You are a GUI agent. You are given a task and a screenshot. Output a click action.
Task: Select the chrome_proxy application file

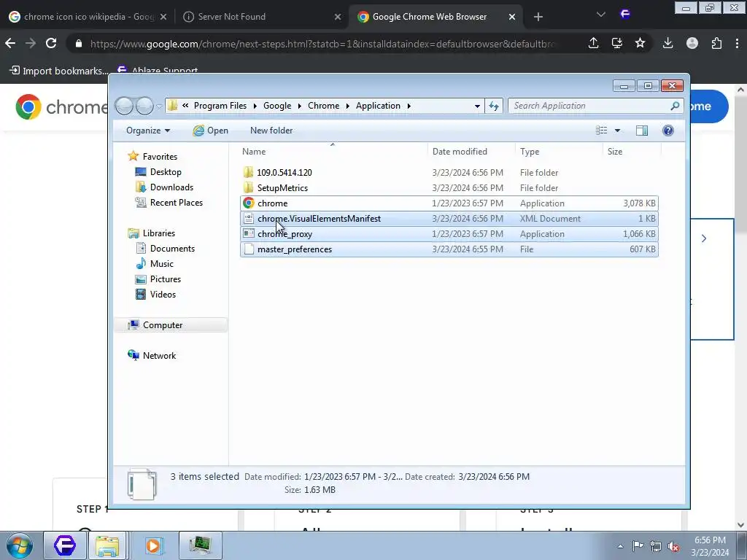tap(449, 234)
